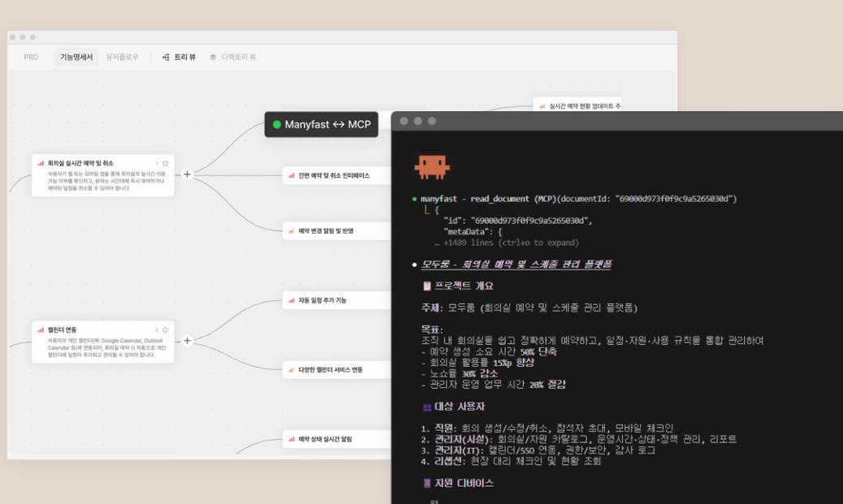The width and height of the screenshot is (843, 504).
Task: Click priority icon of 예약 상태 실시간 알림
Action: point(292,439)
